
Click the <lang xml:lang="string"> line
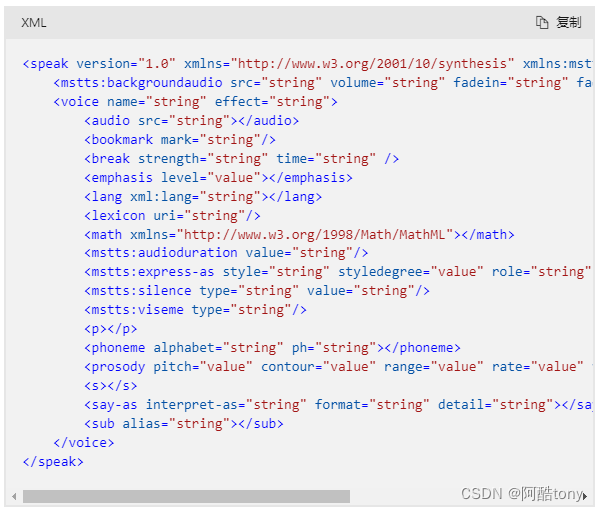point(203,197)
